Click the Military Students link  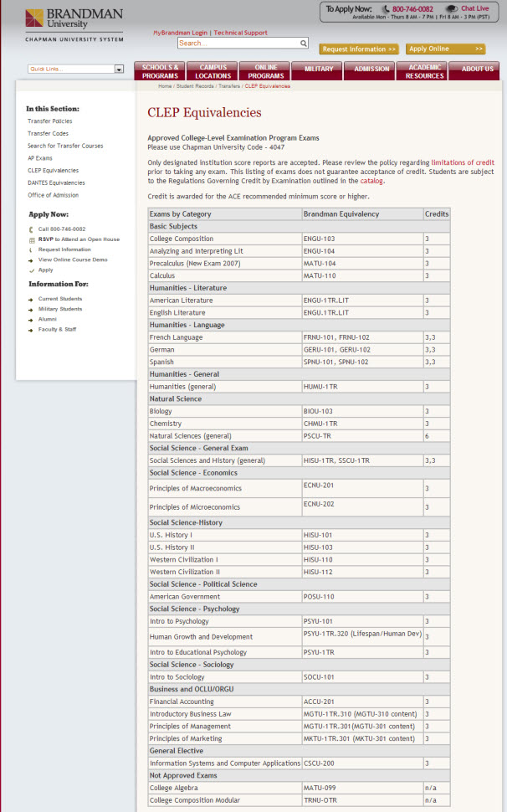(60, 309)
